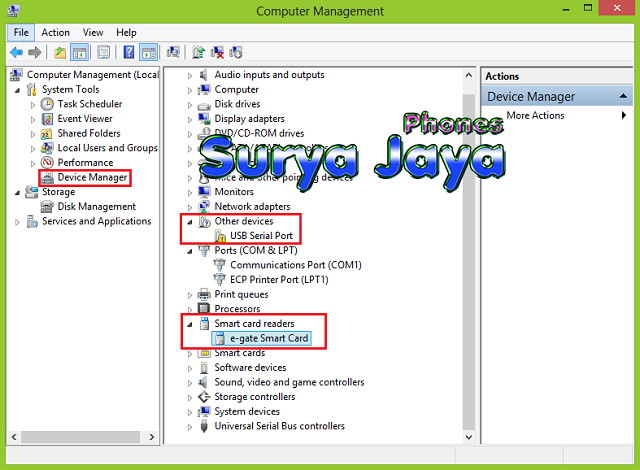640x470 pixels.
Task: Click the Performance gauge icon
Action: tap(47, 163)
